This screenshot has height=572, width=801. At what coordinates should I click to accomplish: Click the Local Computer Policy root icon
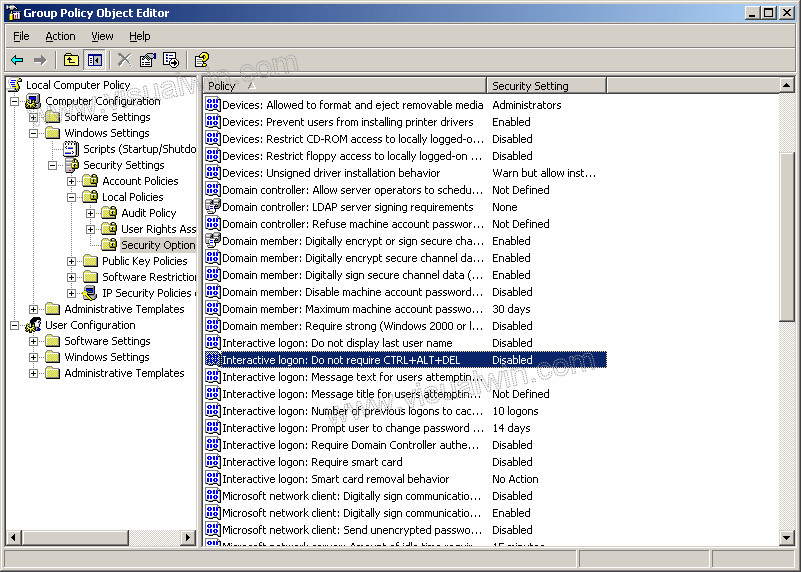point(15,85)
